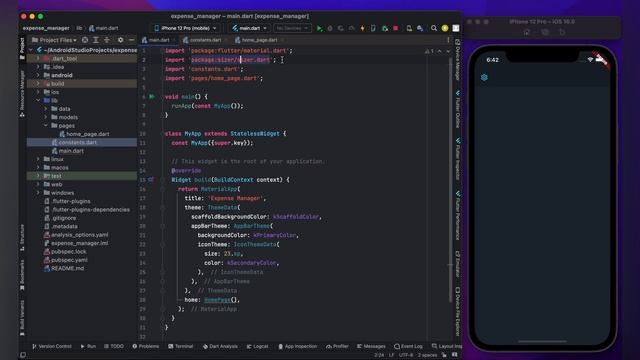This screenshot has width=640, height=360.
Task: Select home_page.dart in project tree
Action: [x=84, y=134]
